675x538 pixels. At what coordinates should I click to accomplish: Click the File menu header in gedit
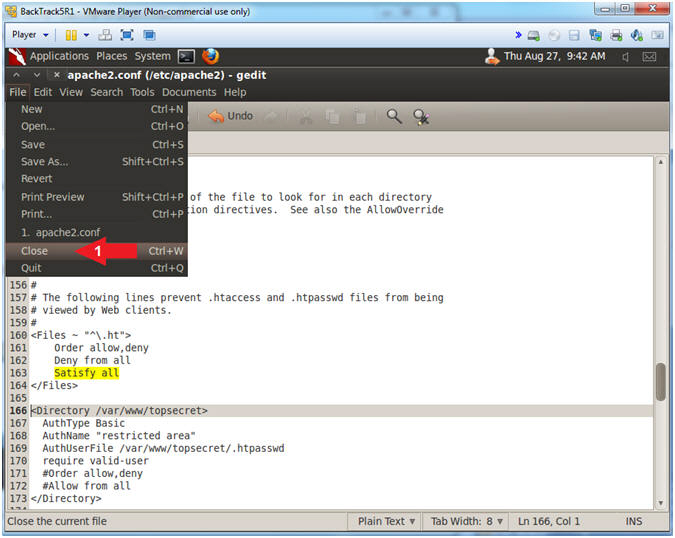point(18,92)
